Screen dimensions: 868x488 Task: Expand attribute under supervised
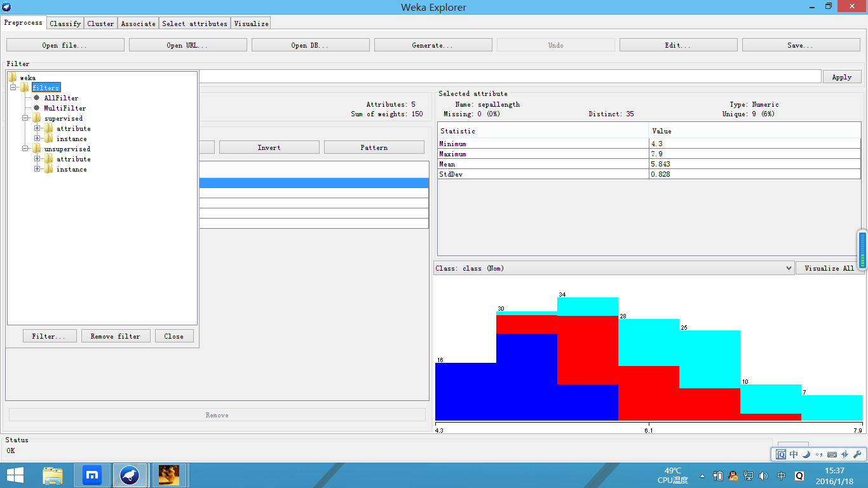click(x=37, y=128)
